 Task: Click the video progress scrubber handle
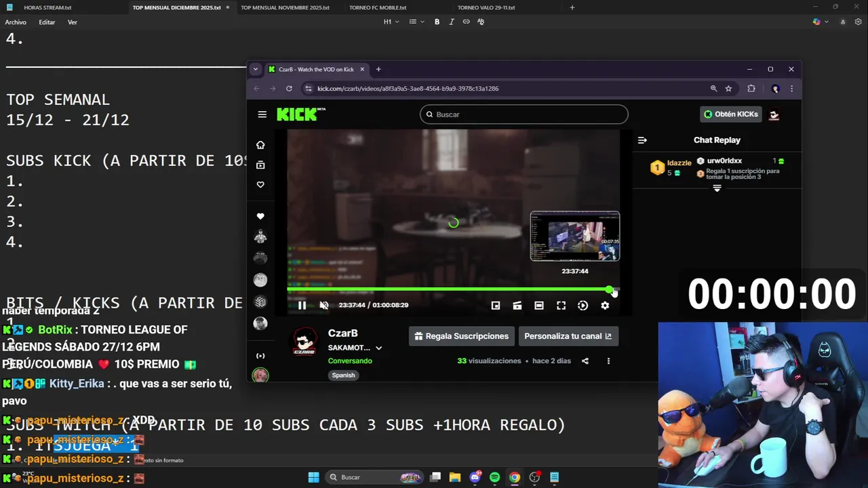click(610, 289)
